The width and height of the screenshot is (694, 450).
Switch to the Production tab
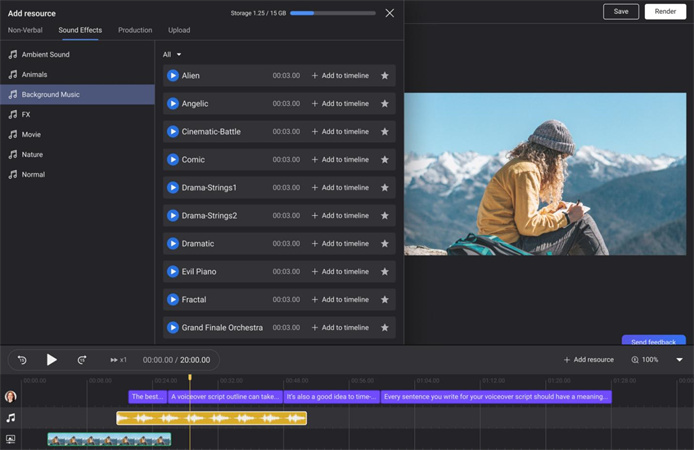coord(135,30)
